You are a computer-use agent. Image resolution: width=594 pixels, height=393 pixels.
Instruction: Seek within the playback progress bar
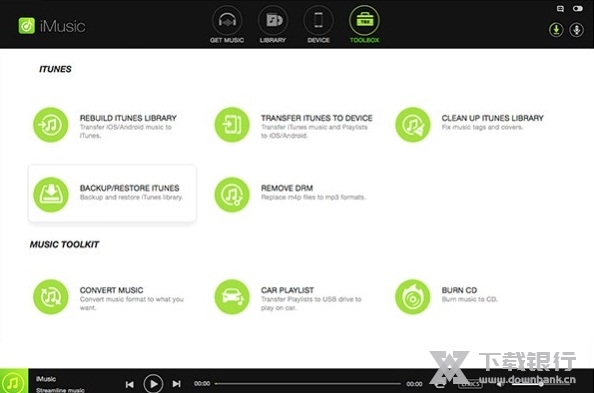coord(308,384)
